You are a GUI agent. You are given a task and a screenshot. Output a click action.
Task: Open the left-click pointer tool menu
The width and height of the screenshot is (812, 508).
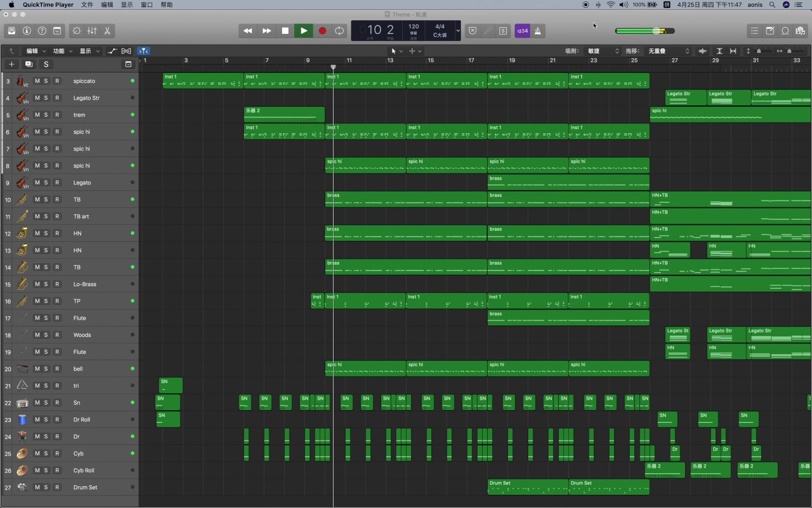coord(396,51)
